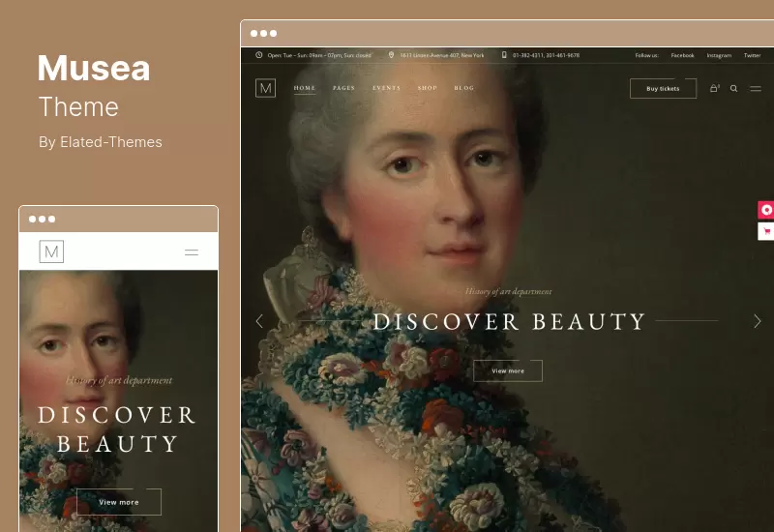Open the BLOG menu item
Image resolution: width=774 pixels, height=532 pixels.
(x=464, y=88)
